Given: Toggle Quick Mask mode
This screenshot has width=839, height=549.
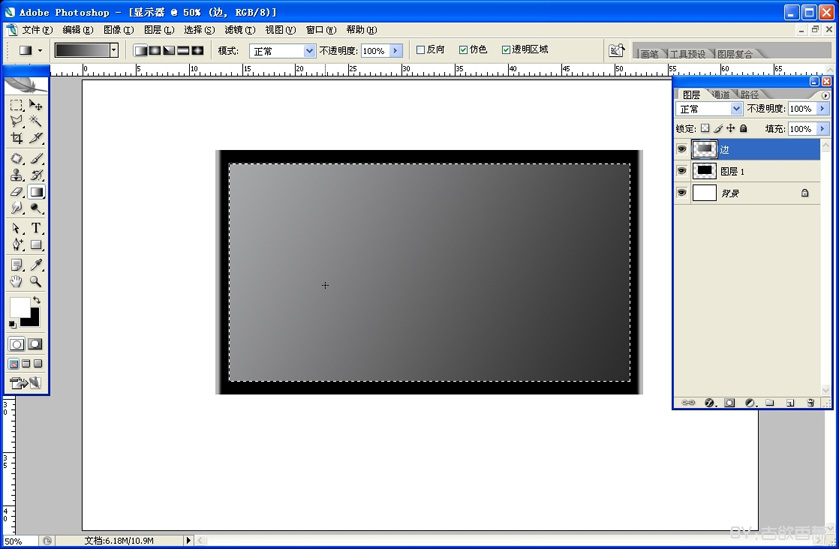Looking at the screenshot, I should click(x=35, y=344).
